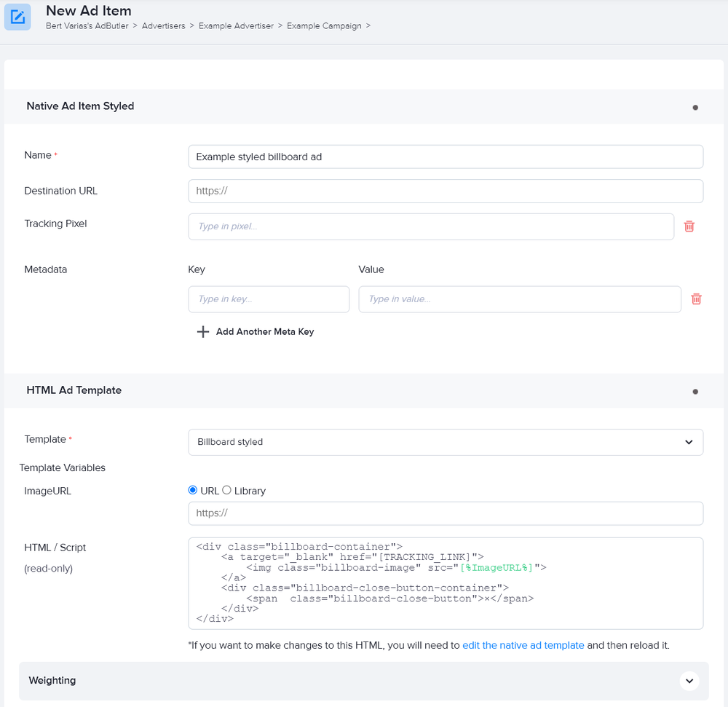Click the Native Ad Item Styled section heading
Viewport: 728px width, 707px height.
(80, 106)
